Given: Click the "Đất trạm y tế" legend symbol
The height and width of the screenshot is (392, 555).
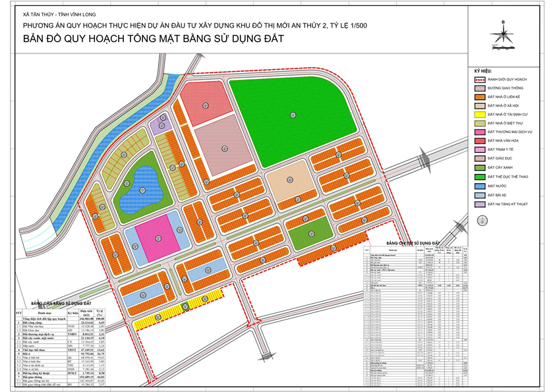Looking at the screenshot, I should point(479,149).
